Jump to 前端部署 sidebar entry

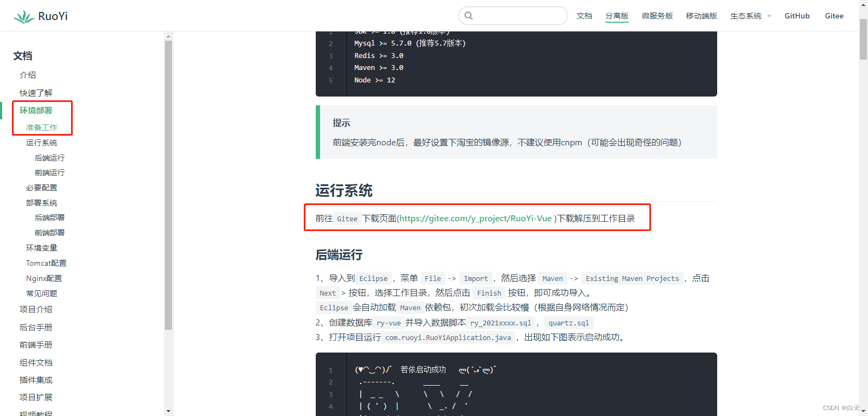coord(49,233)
